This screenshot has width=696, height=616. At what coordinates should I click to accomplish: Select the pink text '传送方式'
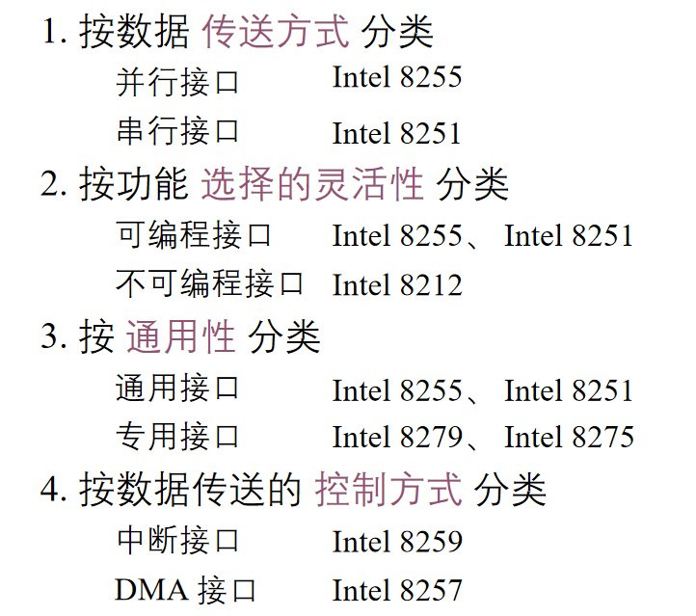point(275,31)
